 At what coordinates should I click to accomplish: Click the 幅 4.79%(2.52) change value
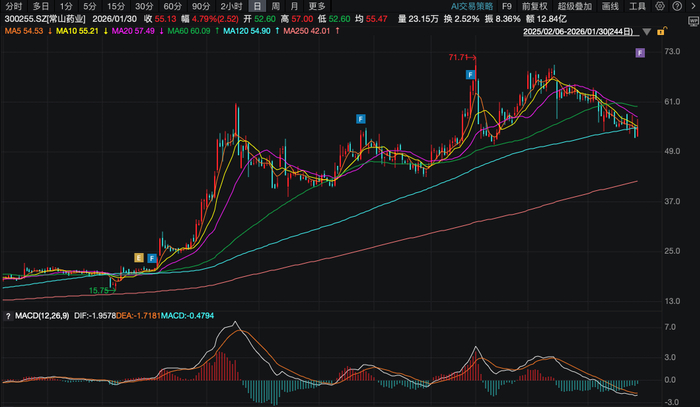(210, 19)
